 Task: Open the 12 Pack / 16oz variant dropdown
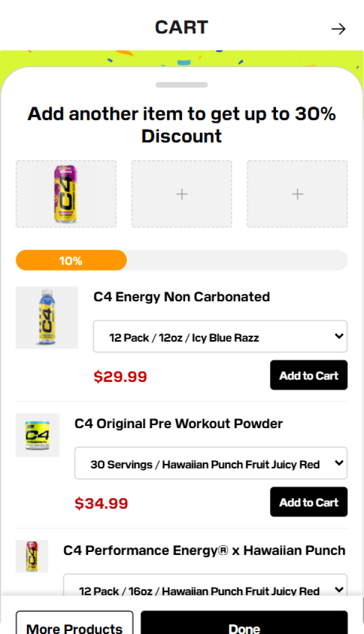[x=205, y=590]
